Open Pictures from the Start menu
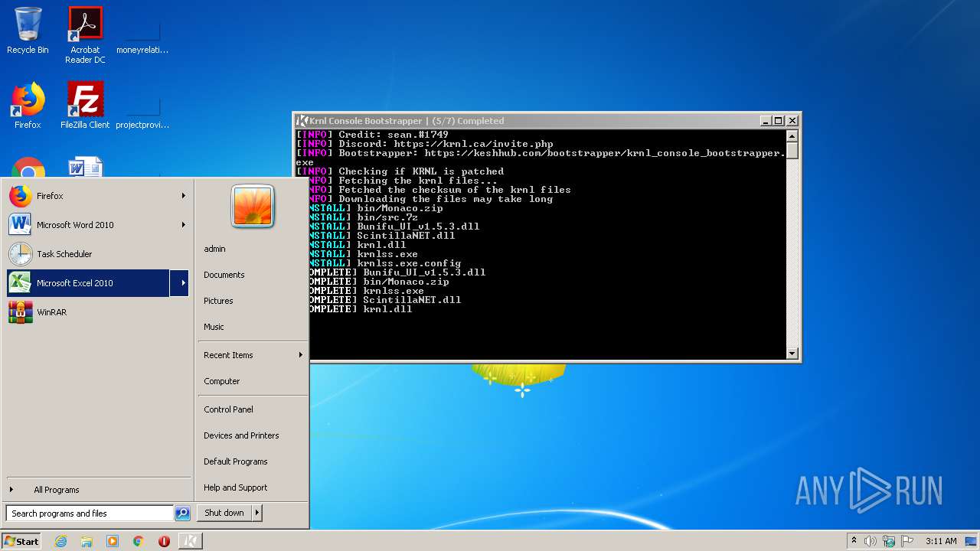Viewport: 980px width, 551px height. pyautogui.click(x=218, y=301)
